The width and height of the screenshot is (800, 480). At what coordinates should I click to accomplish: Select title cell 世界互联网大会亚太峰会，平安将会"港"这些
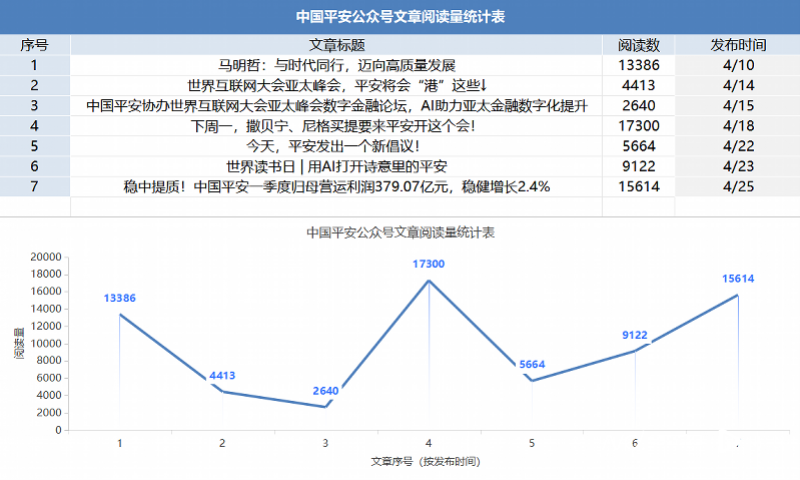pos(337,85)
